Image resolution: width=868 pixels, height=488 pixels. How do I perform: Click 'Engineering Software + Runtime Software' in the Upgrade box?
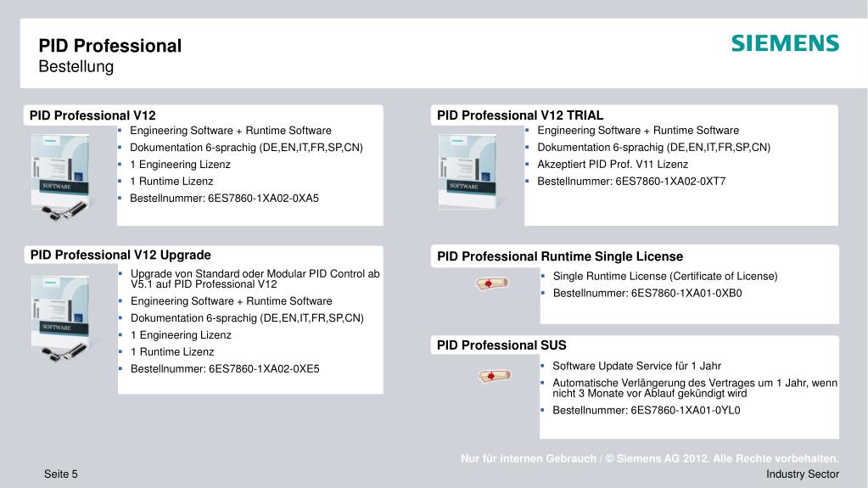[231, 301]
